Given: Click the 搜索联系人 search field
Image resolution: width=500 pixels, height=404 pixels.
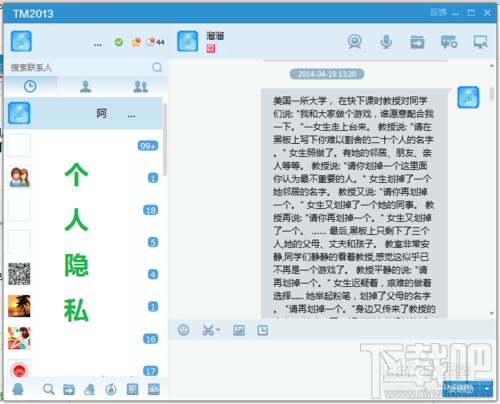Looking at the screenshot, I should coord(80,67).
